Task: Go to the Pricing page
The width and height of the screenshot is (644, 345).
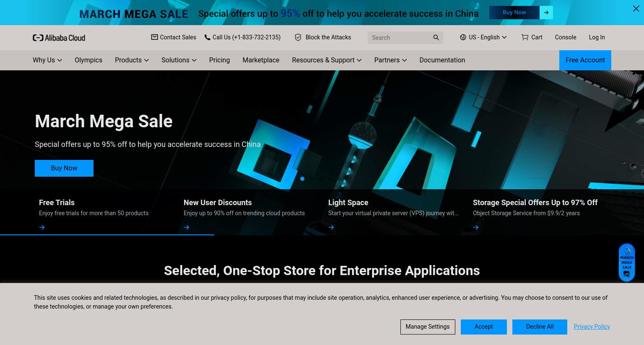Action: (x=219, y=60)
